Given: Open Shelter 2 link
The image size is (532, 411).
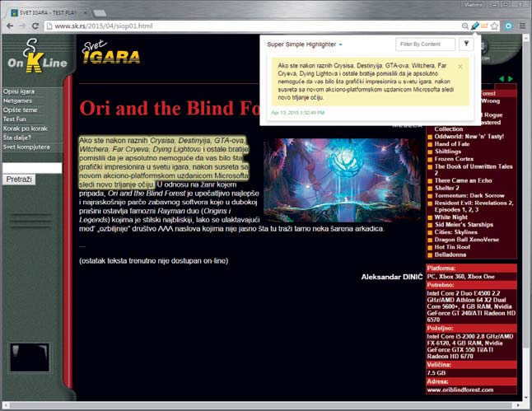Looking at the screenshot, I should 447,188.
